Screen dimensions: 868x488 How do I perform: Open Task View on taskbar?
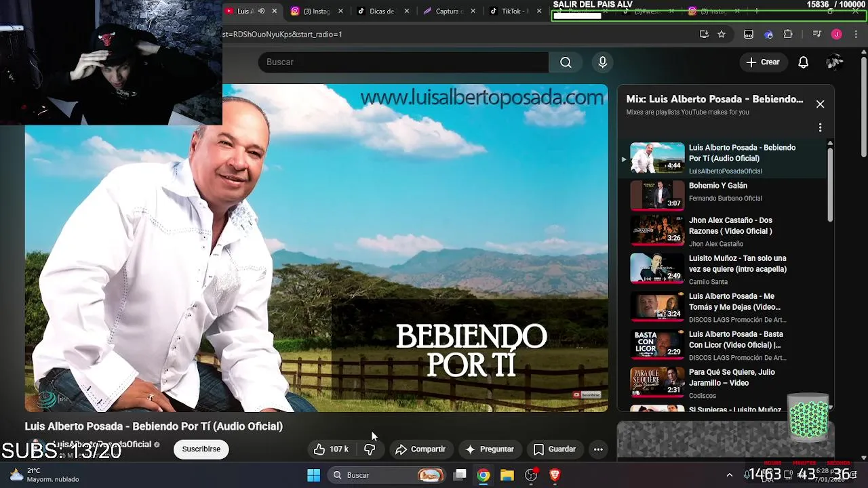pyautogui.click(x=460, y=475)
